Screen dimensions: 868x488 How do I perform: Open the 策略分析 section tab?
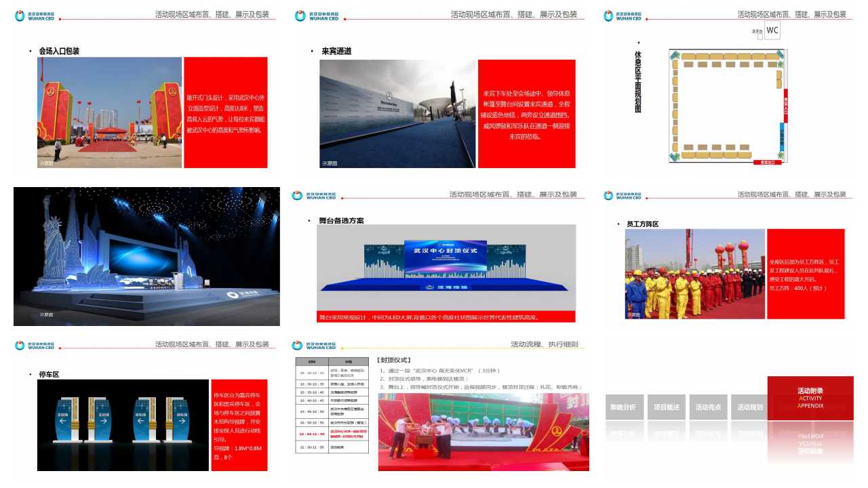(623, 407)
